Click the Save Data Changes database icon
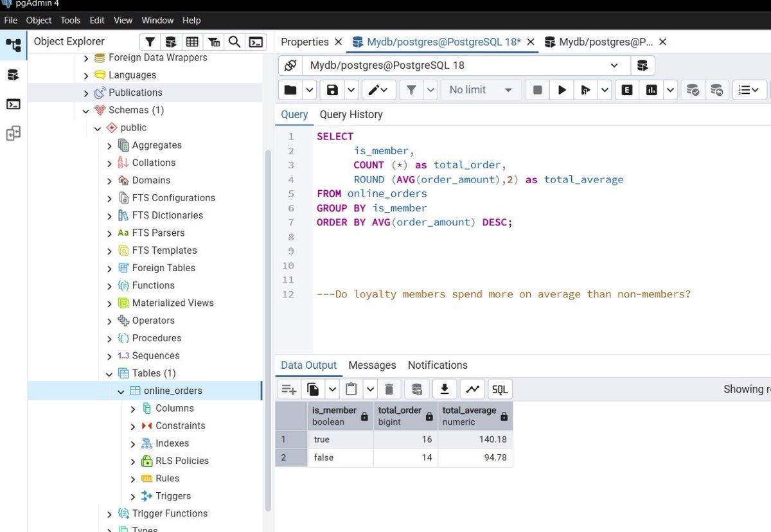 417,389
